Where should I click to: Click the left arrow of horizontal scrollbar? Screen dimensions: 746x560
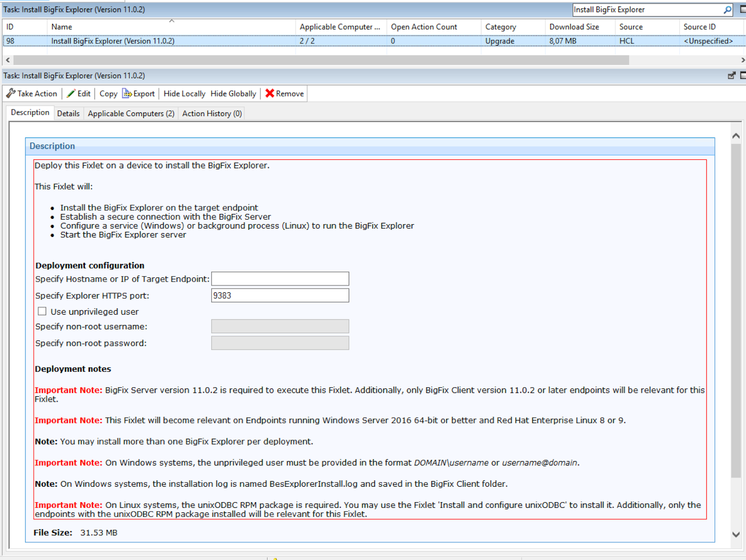click(x=7, y=60)
